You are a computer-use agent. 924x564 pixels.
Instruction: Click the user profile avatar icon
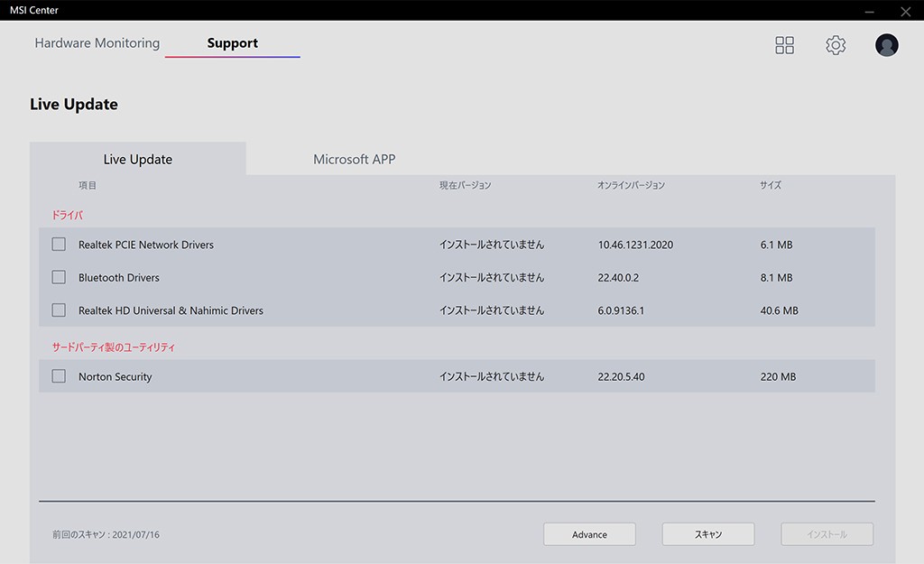887,45
